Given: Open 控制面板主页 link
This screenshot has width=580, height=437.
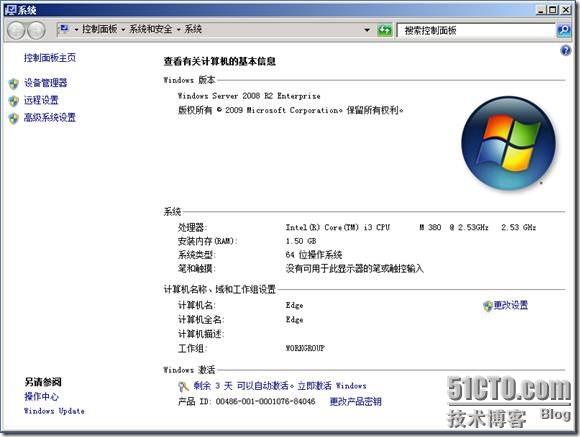Looking at the screenshot, I should tap(50, 58).
